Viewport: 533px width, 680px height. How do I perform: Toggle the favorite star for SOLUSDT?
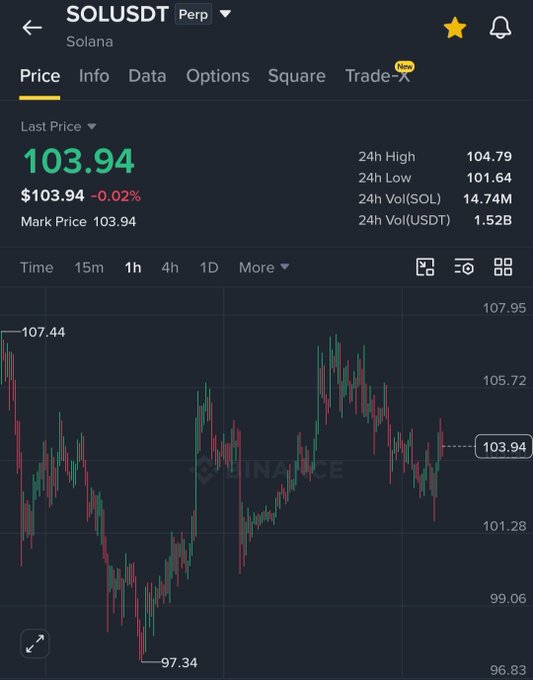(x=455, y=28)
